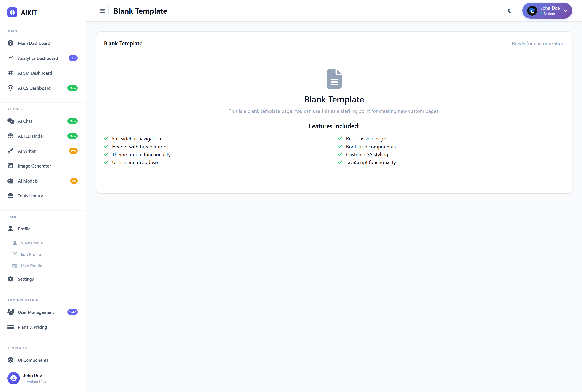Viewport: 582px width, 392px height.
Task: Click the orange Pro badge on AI Writer
Action: [73, 151]
